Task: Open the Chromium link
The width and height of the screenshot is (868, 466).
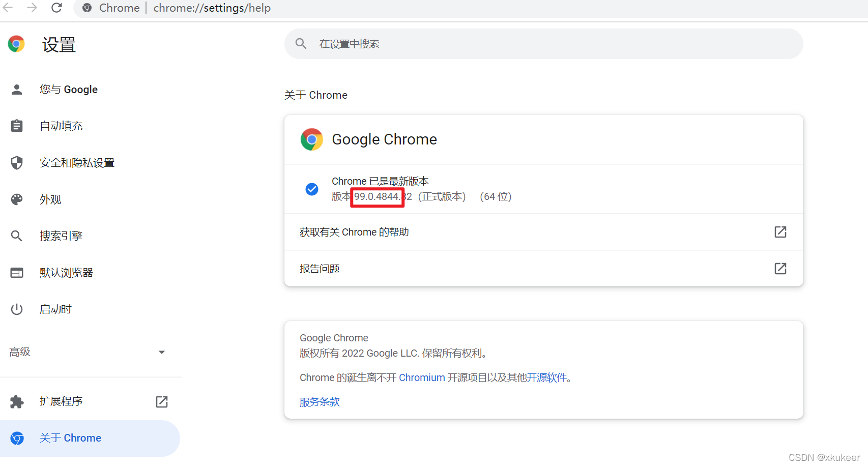Action: [422, 377]
